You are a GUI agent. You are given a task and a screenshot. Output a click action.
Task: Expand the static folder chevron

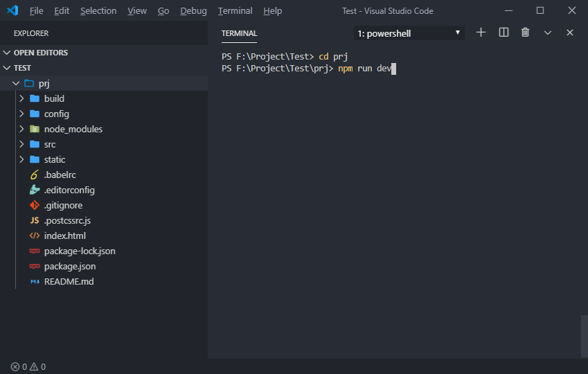coord(21,159)
